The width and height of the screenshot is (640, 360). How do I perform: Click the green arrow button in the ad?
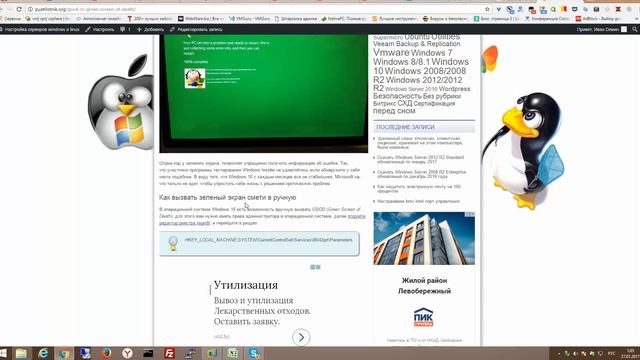(x=301, y=337)
